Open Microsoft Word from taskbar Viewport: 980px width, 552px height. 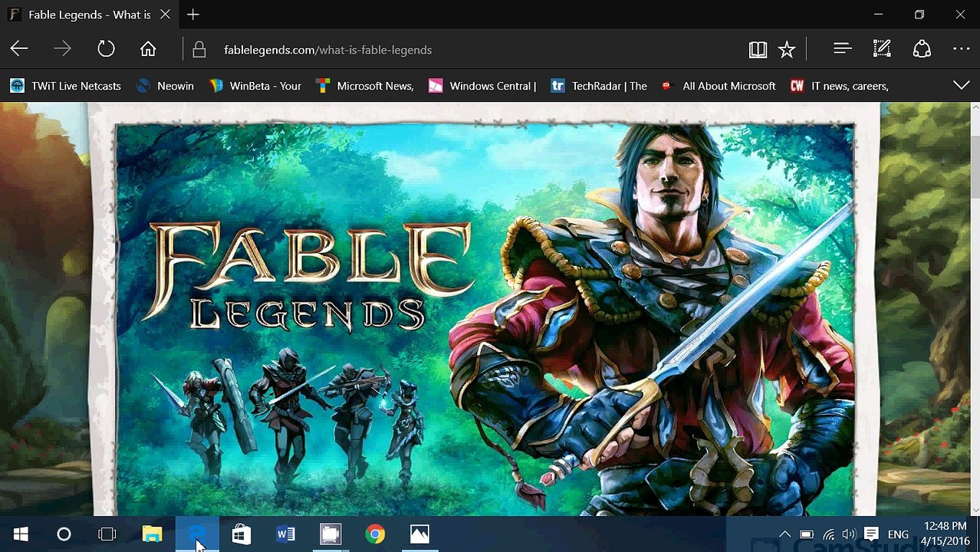(x=286, y=534)
